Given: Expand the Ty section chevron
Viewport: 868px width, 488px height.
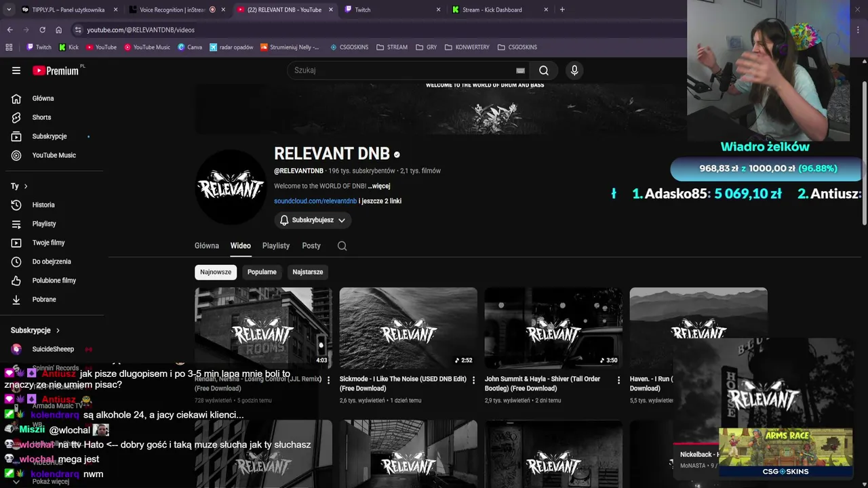Looking at the screenshot, I should click(x=26, y=186).
